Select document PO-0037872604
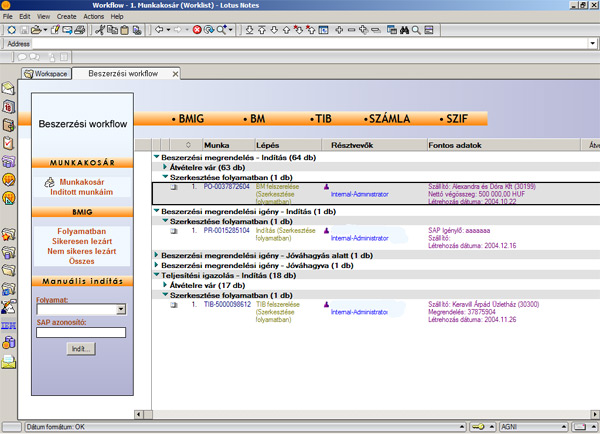 (x=226, y=187)
